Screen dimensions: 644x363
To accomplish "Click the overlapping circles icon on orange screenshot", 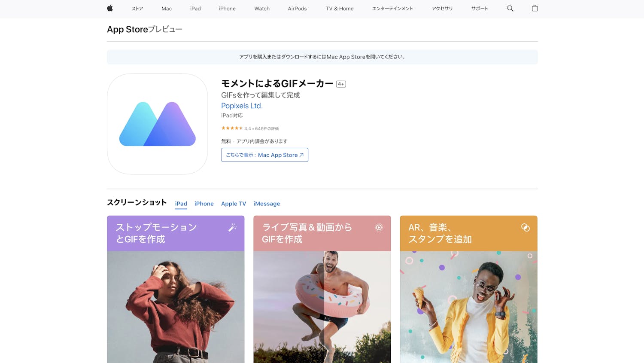I will click(x=525, y=227).
